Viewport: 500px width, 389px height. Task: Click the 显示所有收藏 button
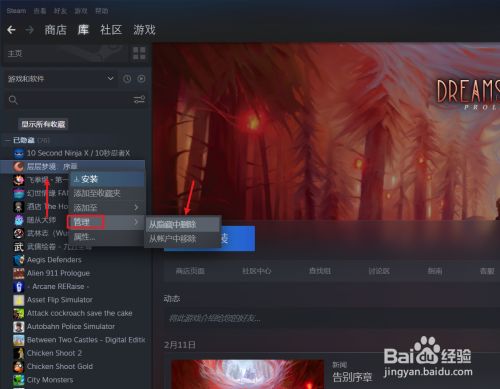click(x=43, y=124)
